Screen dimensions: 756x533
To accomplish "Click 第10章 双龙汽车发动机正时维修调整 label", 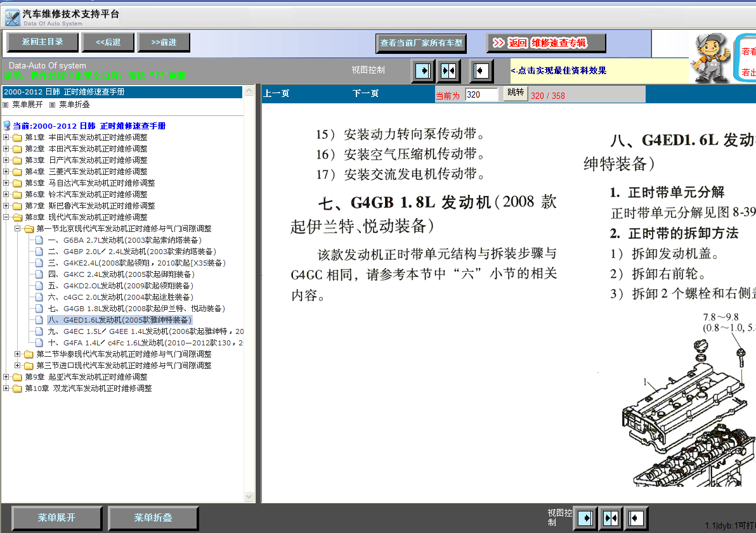I will click(88, 388).
